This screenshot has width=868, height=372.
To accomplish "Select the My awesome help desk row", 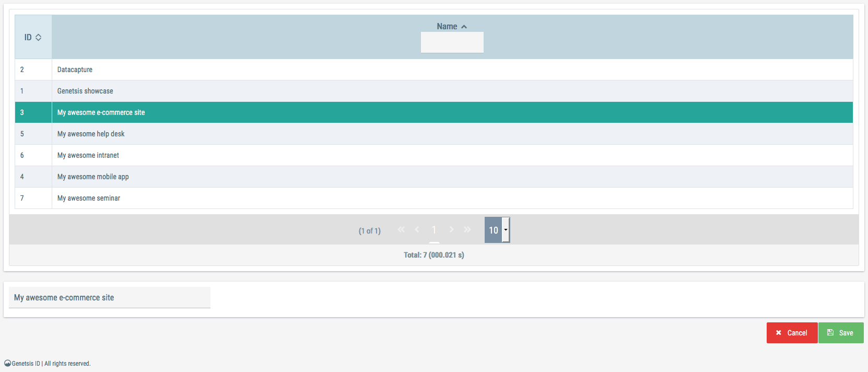I will pyautogui.click(x=91, y=134).
